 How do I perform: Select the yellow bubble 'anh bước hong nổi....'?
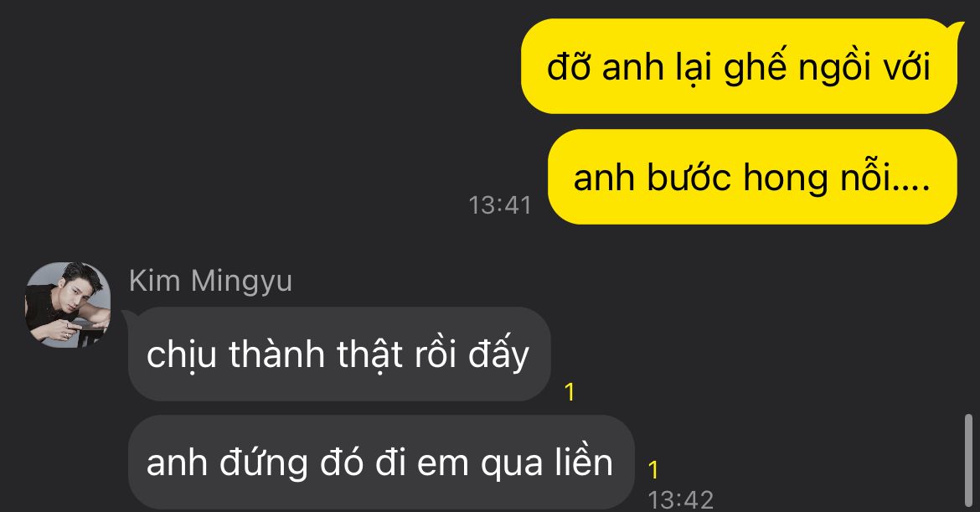click(752, 177)
